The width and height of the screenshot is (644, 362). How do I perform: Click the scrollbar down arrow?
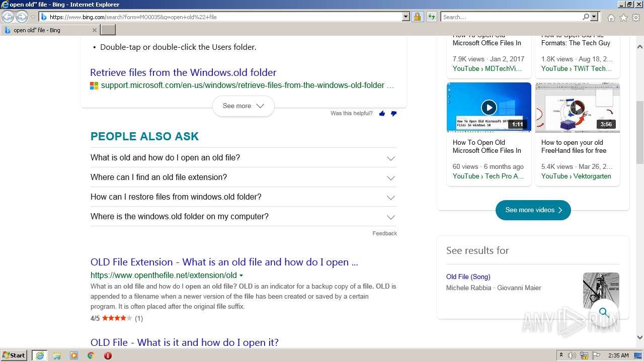[x=640, y=337]
